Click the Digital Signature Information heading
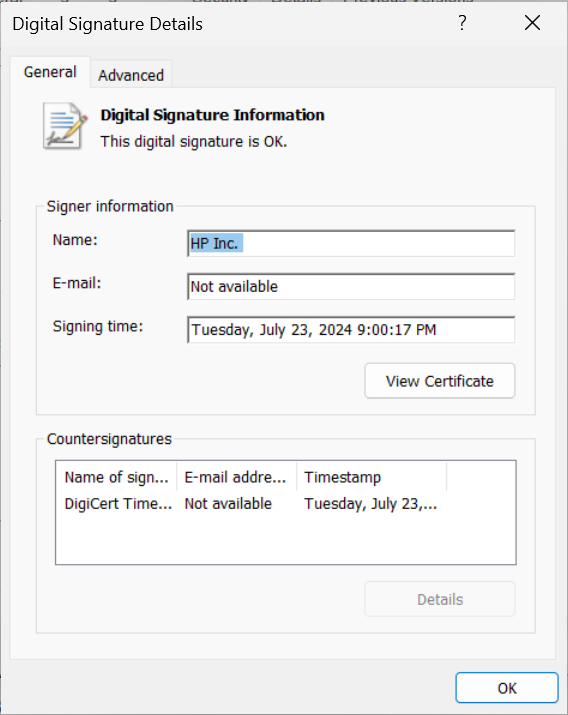This screenshot has height=715, width=568. click(x=212, y=115)
